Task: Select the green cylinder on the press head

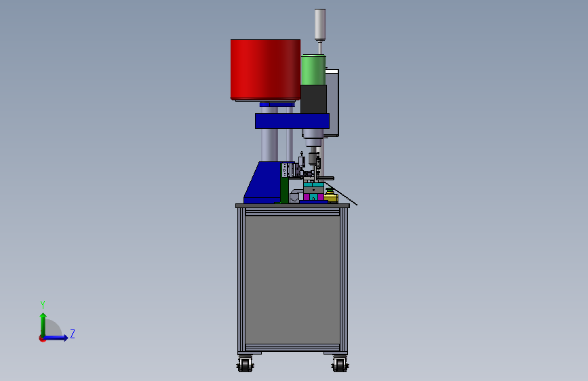Action: click(313, 70)
